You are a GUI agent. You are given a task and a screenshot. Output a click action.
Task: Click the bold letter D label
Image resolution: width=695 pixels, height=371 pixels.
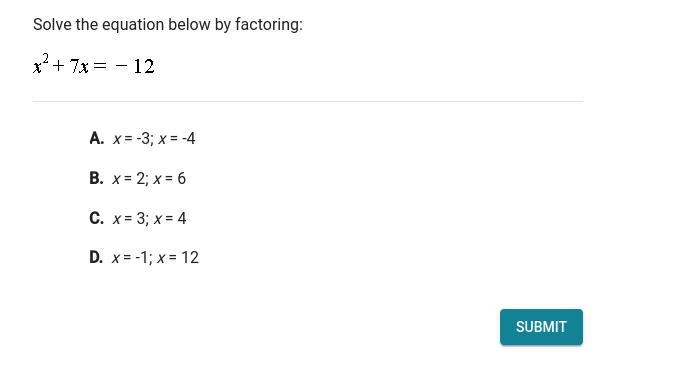[x=96, y=257]
